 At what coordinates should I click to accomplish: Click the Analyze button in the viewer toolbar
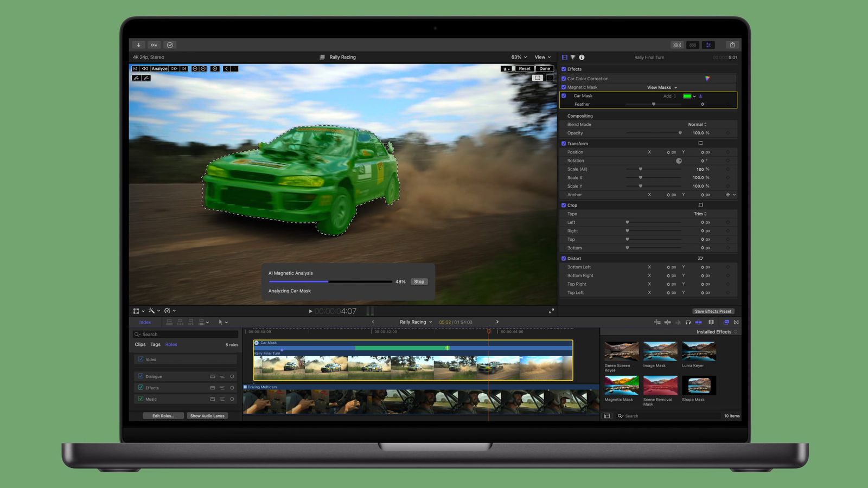pyautogui.click(x=159, y=68)
